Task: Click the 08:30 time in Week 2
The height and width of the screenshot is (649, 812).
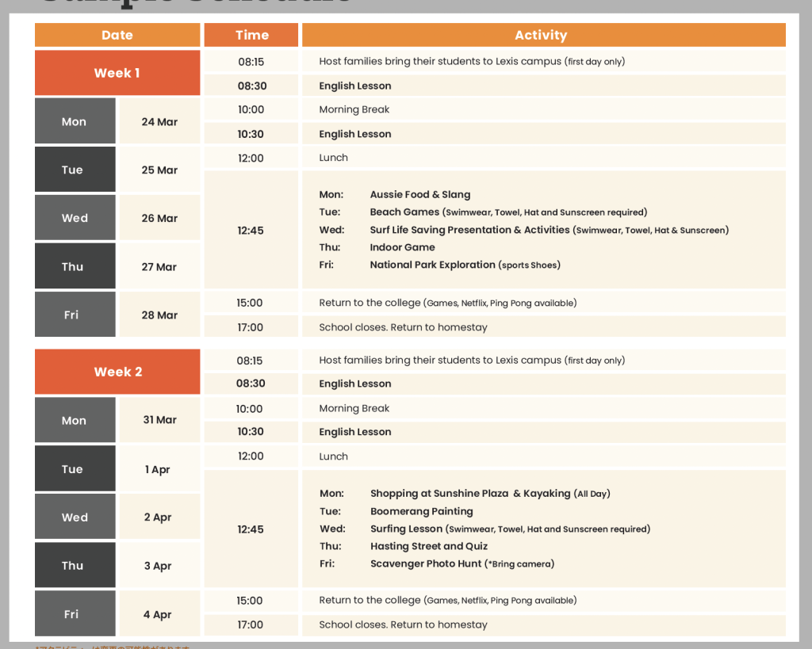Action: (251, 384)
